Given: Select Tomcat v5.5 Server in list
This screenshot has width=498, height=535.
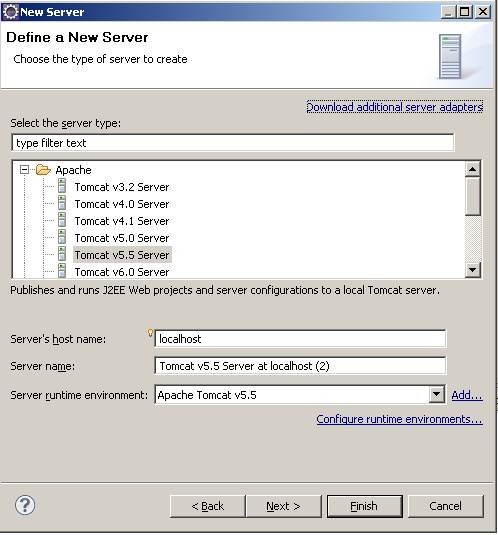Looking at the screenshot, I should pyautogui.click(x=122, y=255).
